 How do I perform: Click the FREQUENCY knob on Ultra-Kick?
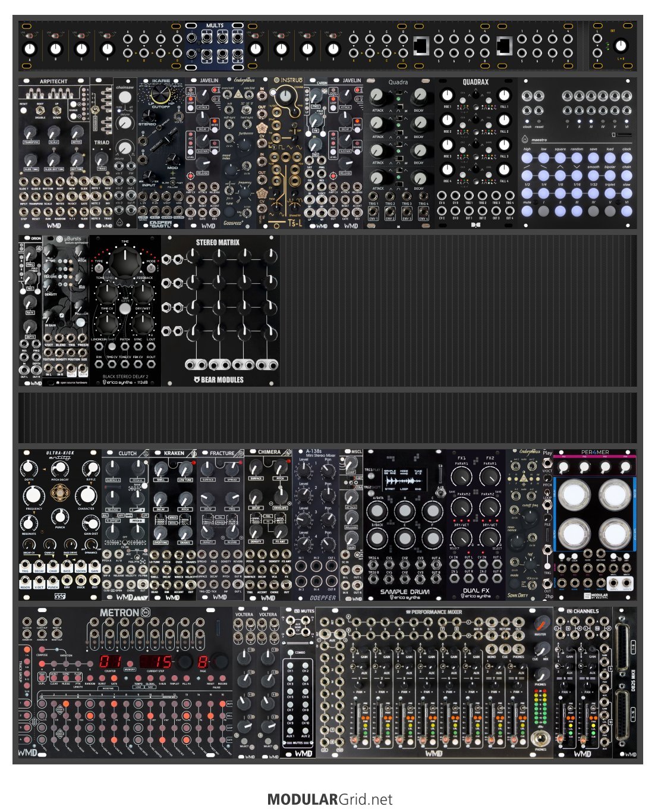[x=33, y=495]
